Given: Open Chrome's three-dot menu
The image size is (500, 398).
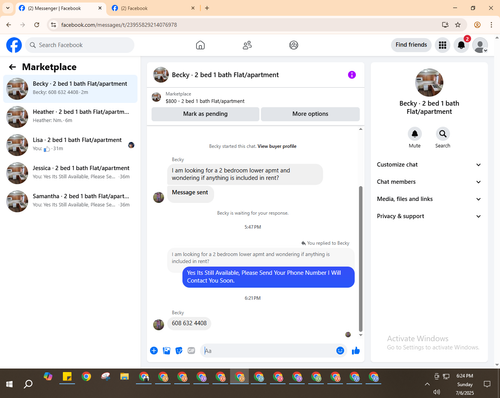Looking at the screenshot, I should (x=491, y=25).
